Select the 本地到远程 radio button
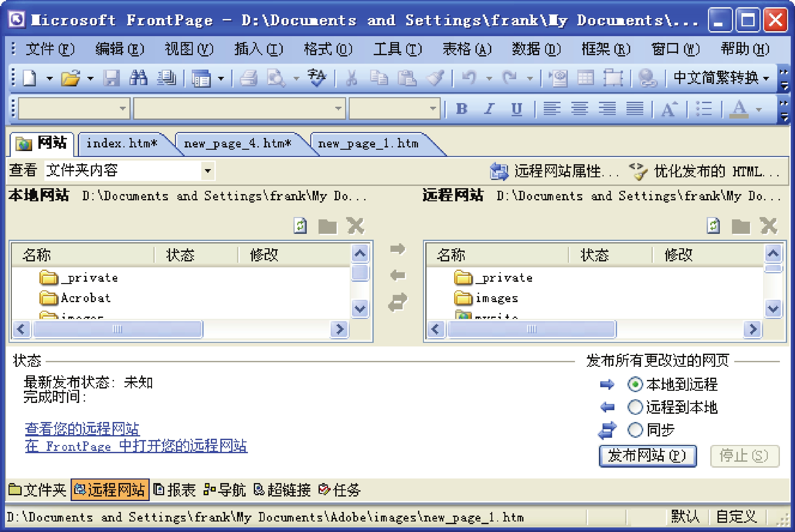The height and width of the screenshot is (532, 795). pyautogui.click(x=635, y=385)
